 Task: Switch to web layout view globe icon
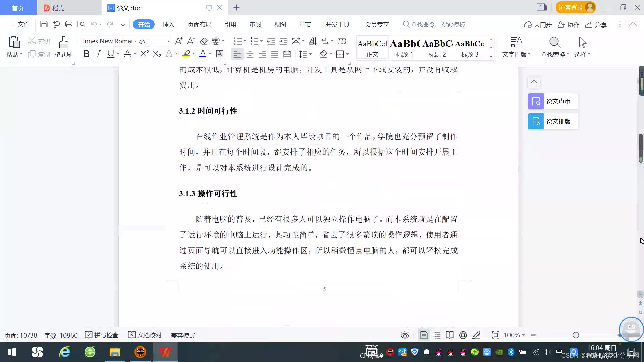click(x=463, y=335)
